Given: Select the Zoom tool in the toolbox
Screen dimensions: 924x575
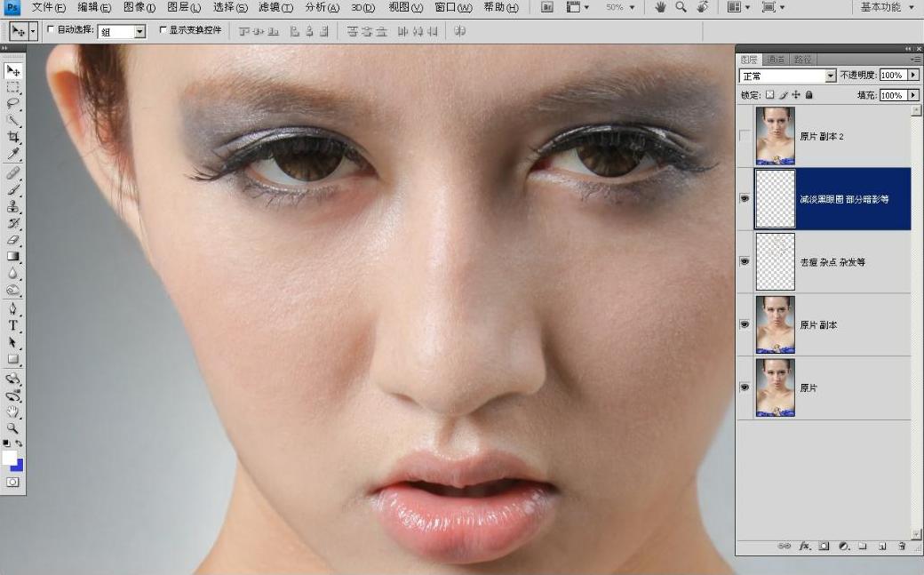Looking at the screenshot, I should tap(12, 428).
